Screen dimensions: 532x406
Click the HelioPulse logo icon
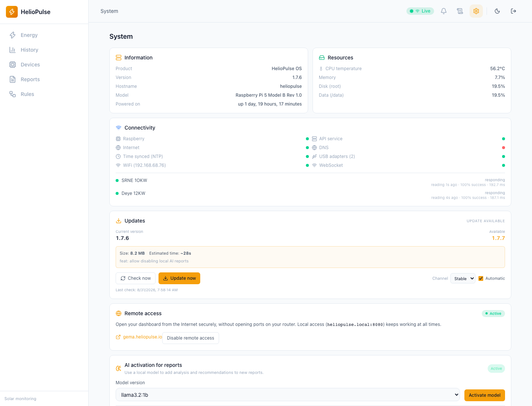tap(12, 12)
